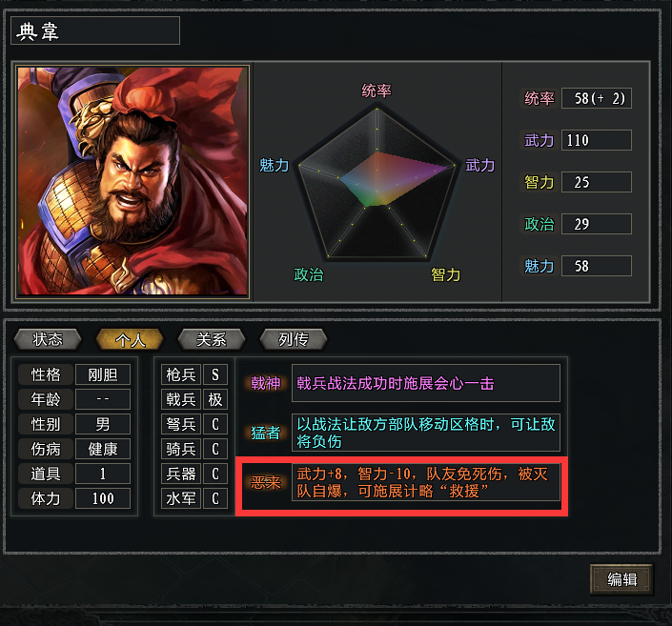Click the 统率 value field

coord(596,98)
